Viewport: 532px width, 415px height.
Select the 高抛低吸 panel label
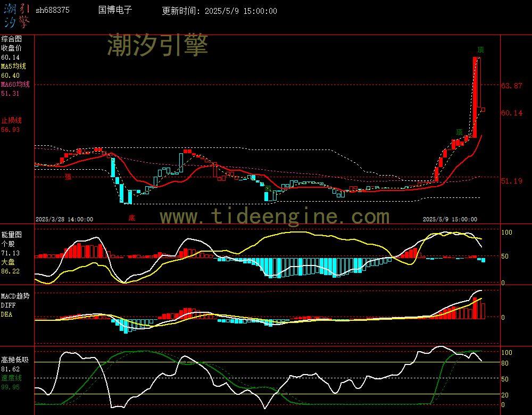(15, 360)
